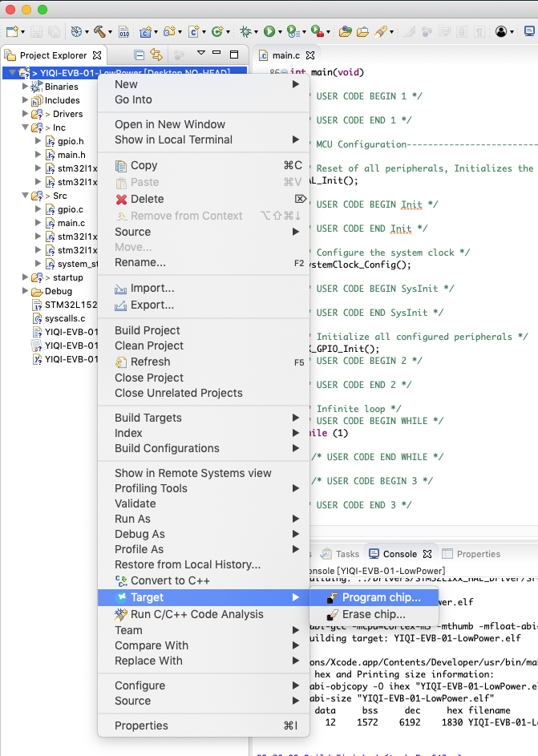Click Collapse All in Project Explorer
Image resolution: width=538 pixels, height=756 pixels.
[x=140, y=55]
